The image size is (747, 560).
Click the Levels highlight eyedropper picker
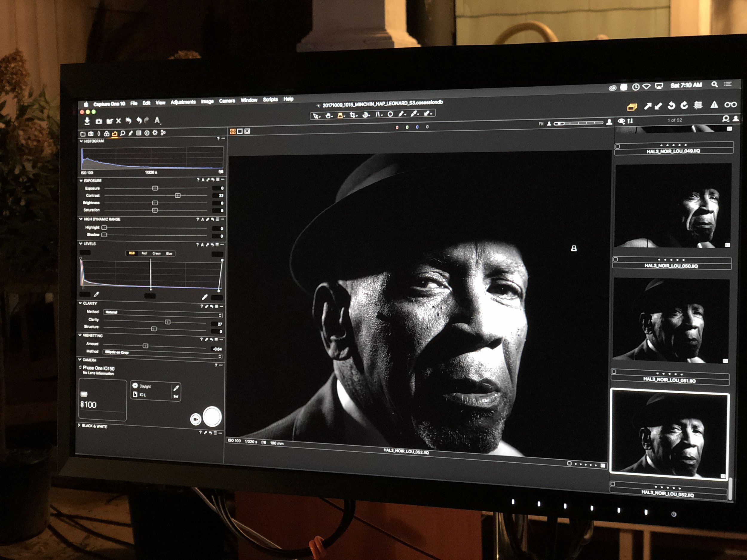204,297
